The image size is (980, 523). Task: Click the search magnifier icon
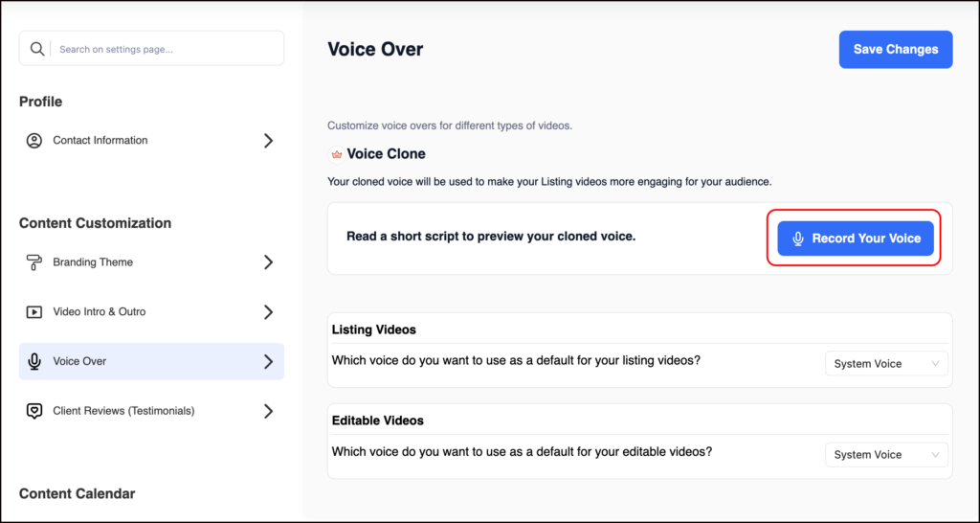(37, 49)
